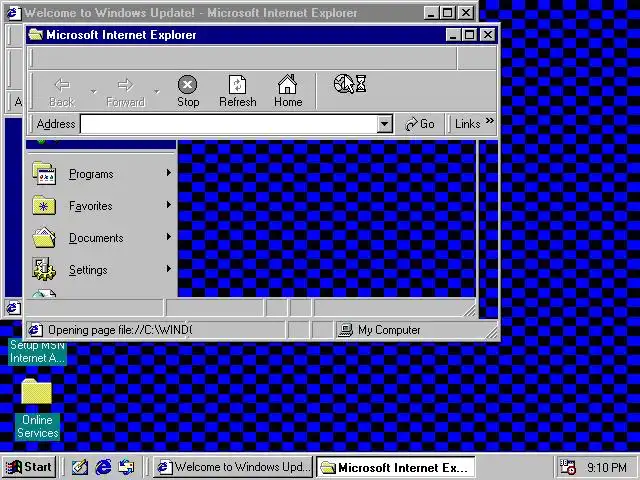Close the Welcome to Windows Update window
Image resolution: width=640 pixels, height=480 pixels.
pos(466,13)
